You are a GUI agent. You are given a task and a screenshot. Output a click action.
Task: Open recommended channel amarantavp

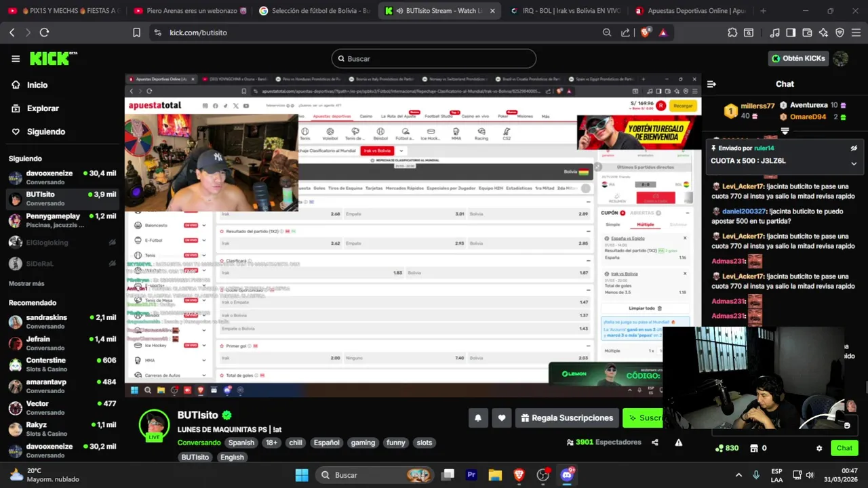tap(61, 386)
